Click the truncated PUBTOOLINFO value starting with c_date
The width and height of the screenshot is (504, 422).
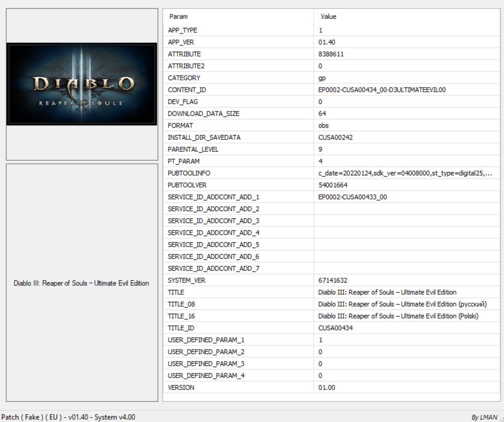point(404,173)
